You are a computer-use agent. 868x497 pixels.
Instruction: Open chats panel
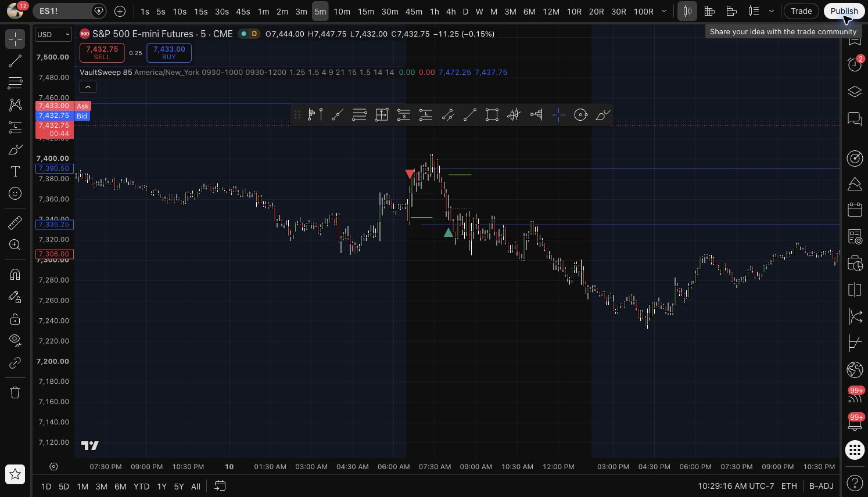855,119
